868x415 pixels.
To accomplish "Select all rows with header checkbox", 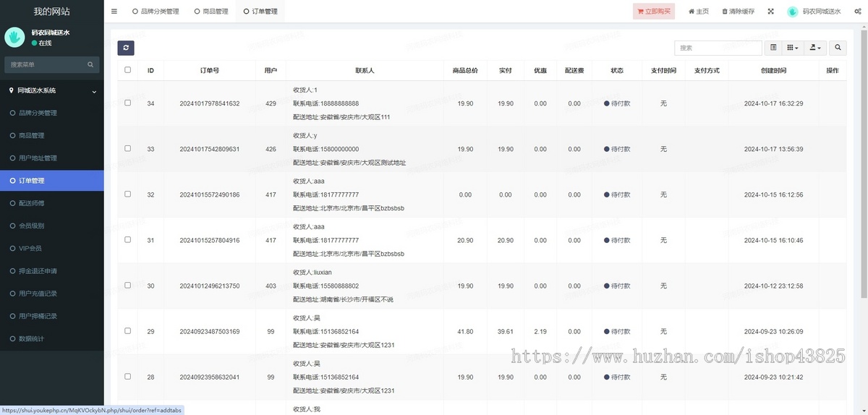I will click(x=128, y=70).
